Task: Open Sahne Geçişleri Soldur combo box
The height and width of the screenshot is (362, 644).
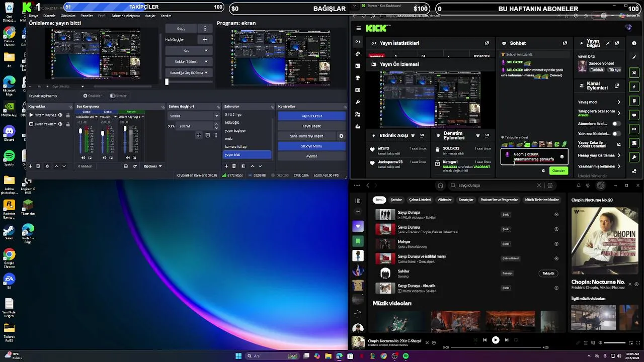Action: [x=193, y=116]
